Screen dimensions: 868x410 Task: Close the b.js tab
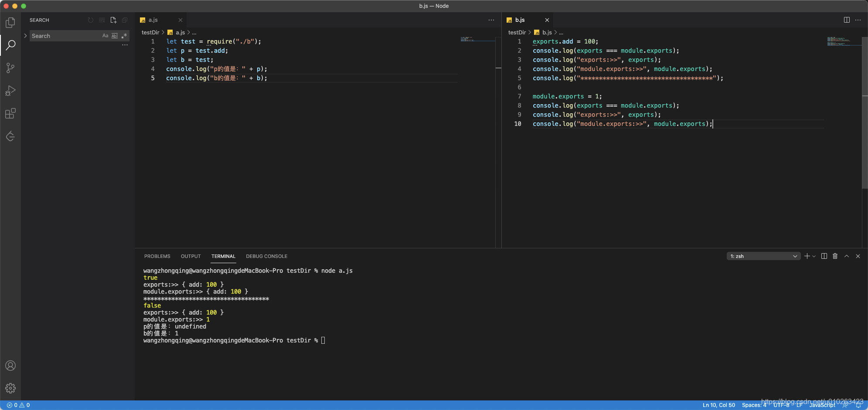[x=547, y=20]
